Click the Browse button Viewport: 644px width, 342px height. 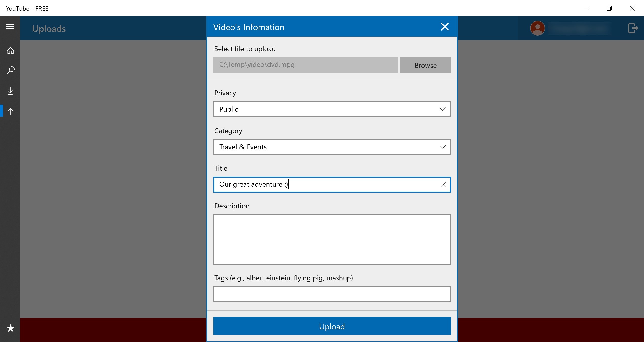tap(425, 65)
